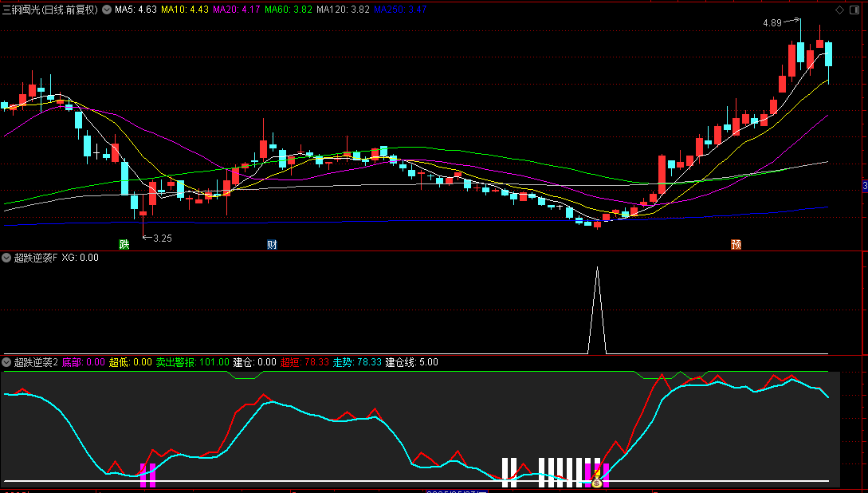
Task: Click the XG: 0.00 value
Action: point(81,258)
